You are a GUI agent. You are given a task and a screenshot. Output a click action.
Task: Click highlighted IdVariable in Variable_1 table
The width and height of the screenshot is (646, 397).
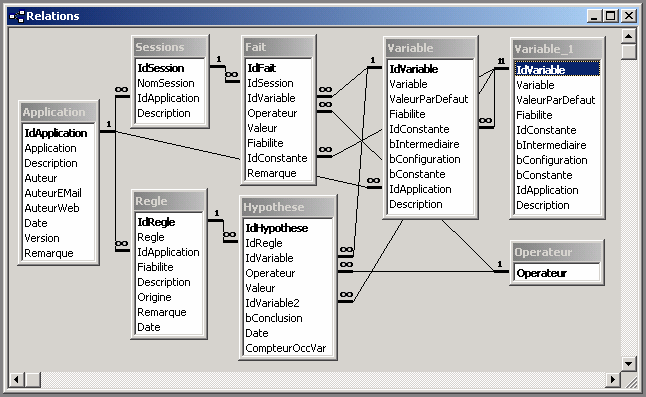click(x=557, y=70)
